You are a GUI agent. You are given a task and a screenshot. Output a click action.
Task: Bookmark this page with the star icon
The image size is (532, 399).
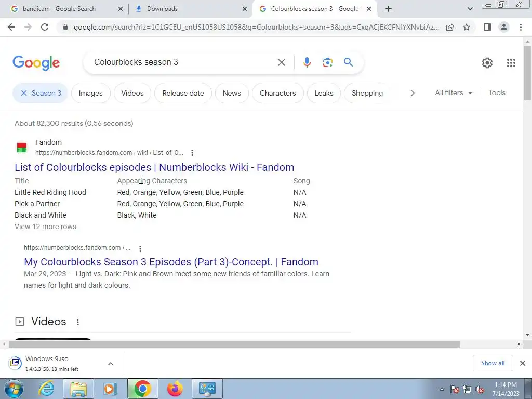click(x=467, y=27)
